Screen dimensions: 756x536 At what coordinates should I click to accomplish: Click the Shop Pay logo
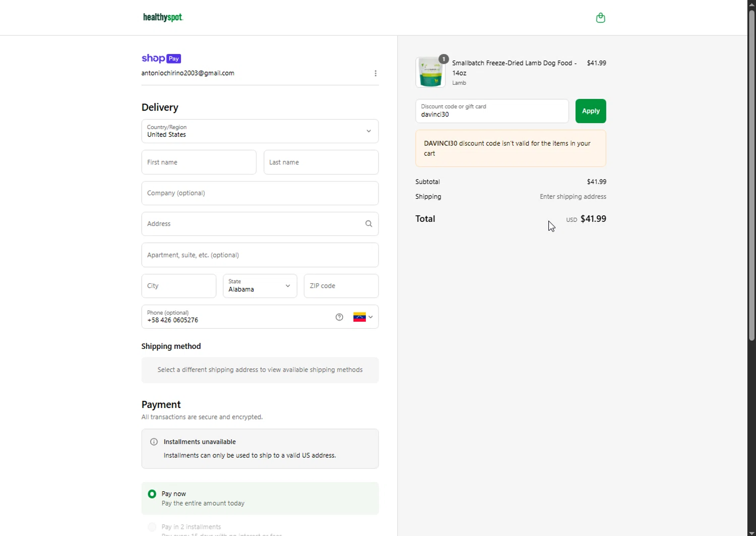point(161,58)
